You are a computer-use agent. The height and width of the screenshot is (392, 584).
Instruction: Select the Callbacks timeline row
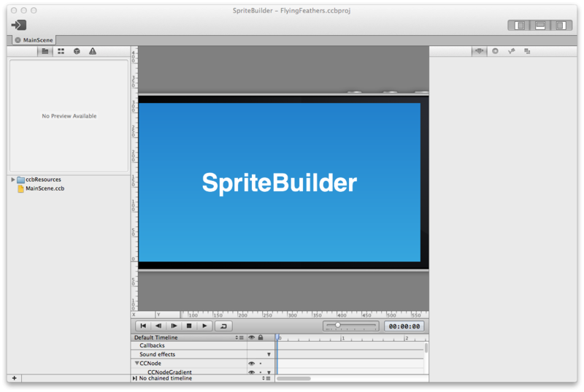point(189,346)
